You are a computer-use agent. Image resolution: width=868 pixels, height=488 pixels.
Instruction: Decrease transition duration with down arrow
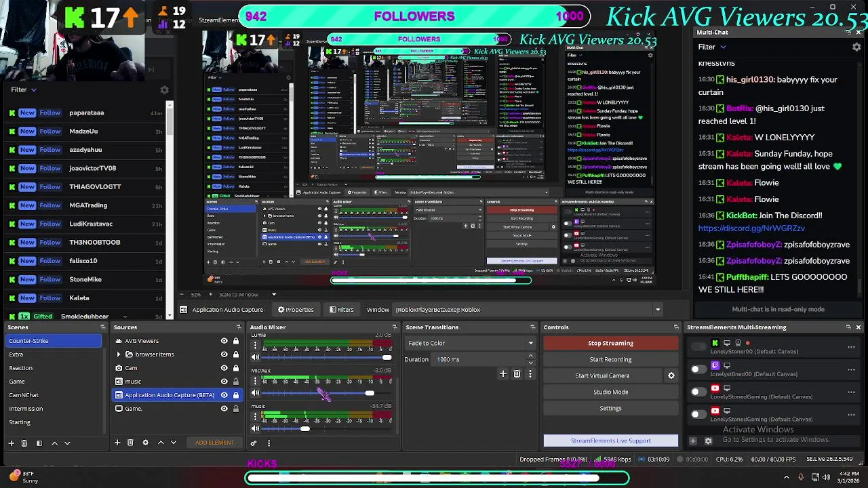[x=530, y=363]
